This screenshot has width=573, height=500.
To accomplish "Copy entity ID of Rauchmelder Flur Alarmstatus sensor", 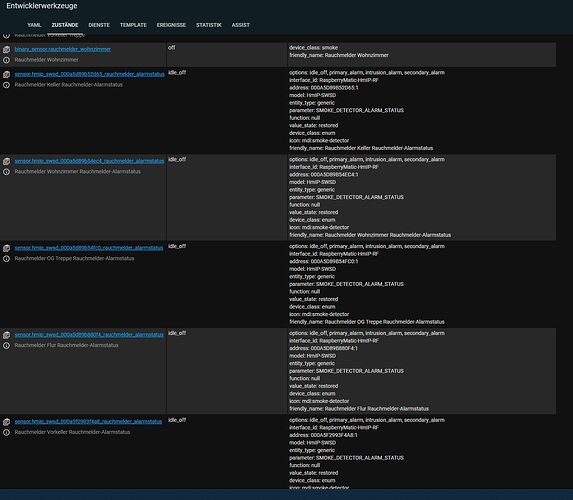I will [7, 335].
